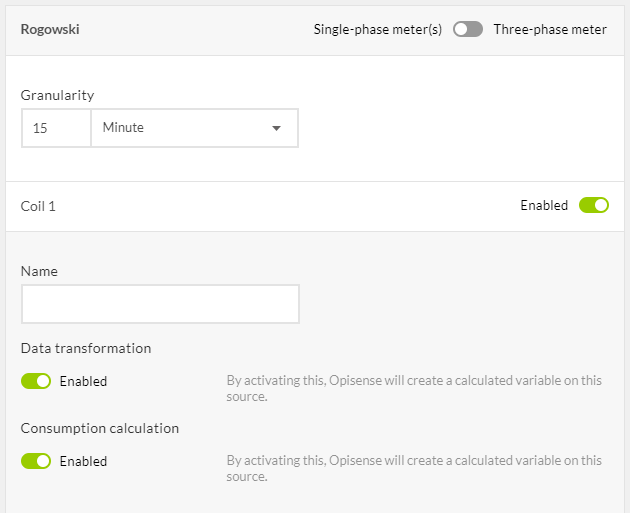Viewport: 630px width, 513px height.
Task: Click the granularity value field showing 15
Action: 56,128
